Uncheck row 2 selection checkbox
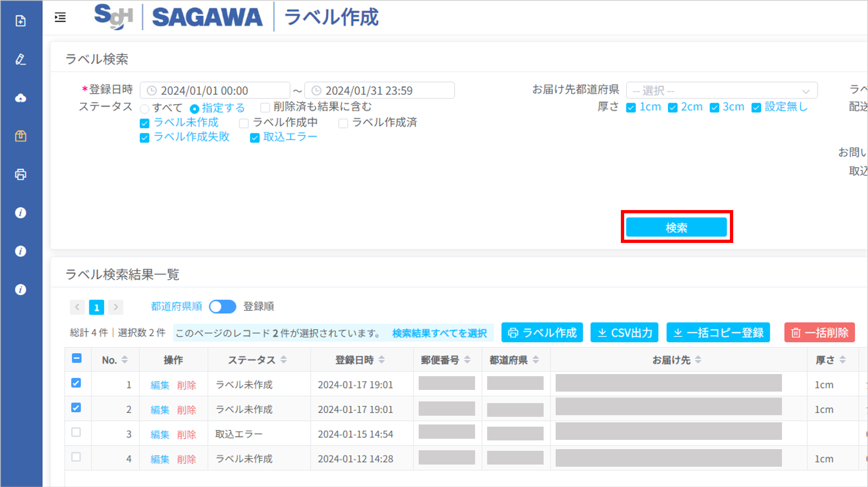 click(x=76, y=407)
